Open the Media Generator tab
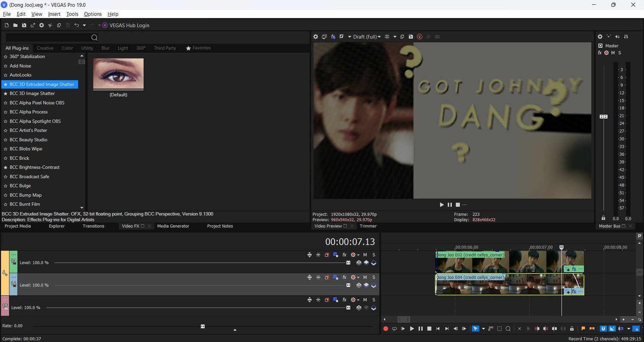The image size is (644, 342). (x=173, y=226)
